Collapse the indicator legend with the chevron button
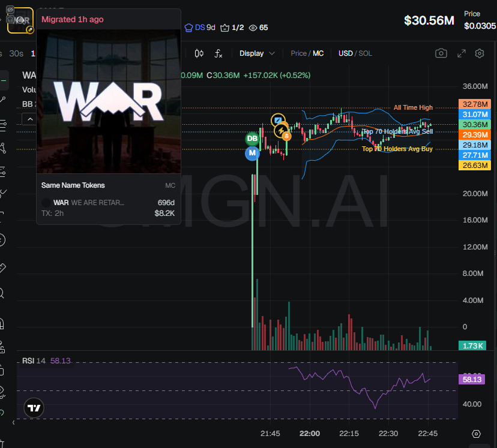 point(30,119)
